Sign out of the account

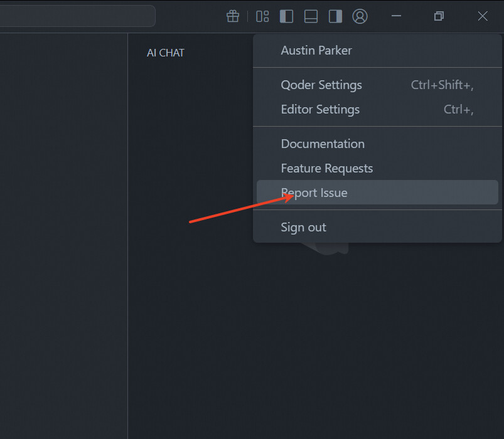point(303,227)
